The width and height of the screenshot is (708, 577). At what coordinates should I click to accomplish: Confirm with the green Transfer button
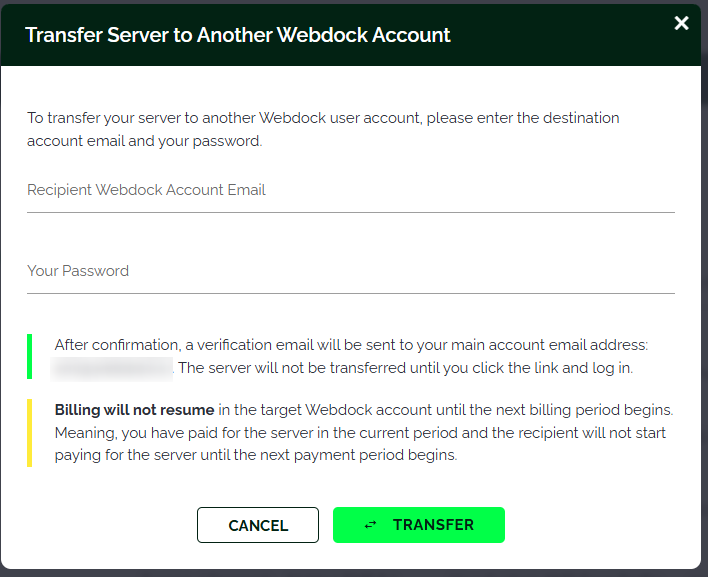click(418, 525)
